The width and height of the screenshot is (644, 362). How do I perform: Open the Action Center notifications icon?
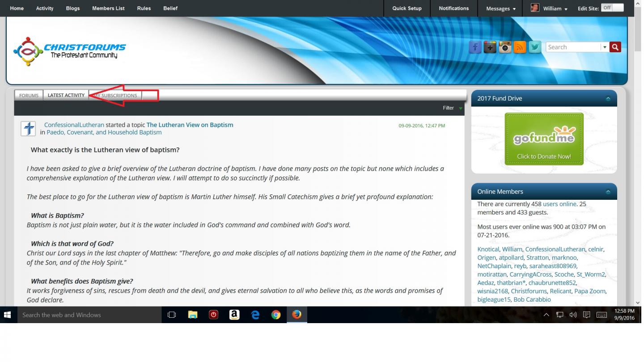(x=587, y=315)
